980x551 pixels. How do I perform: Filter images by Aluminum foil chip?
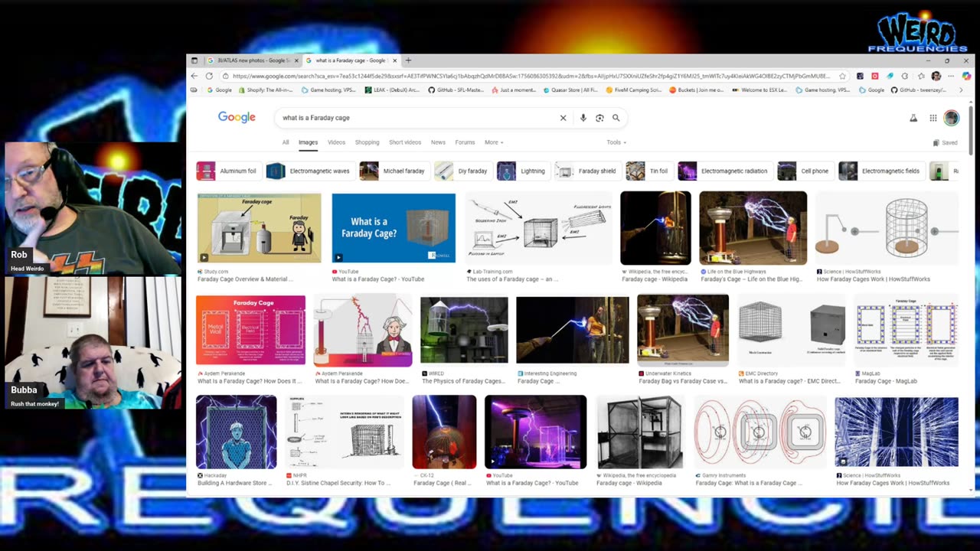tap(228, 171)
